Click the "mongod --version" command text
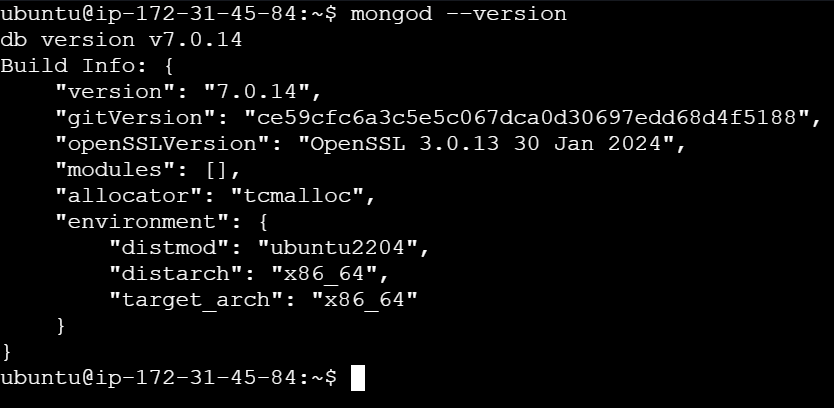The width and height of the screenshot is (834, 408). click(x=458, y=14)
